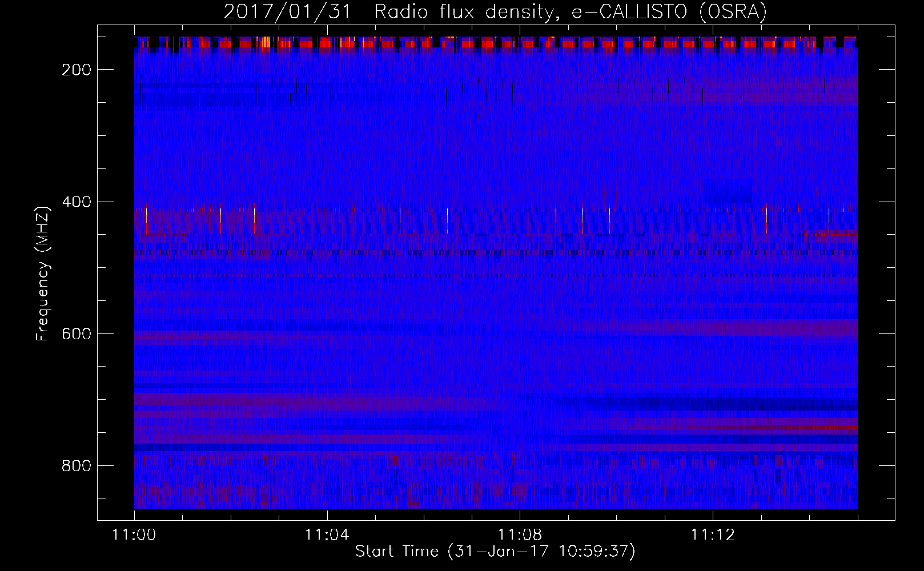The image size is (924, 571).
Task: Click the 11:08 time tick label
Action: (520, 535)
